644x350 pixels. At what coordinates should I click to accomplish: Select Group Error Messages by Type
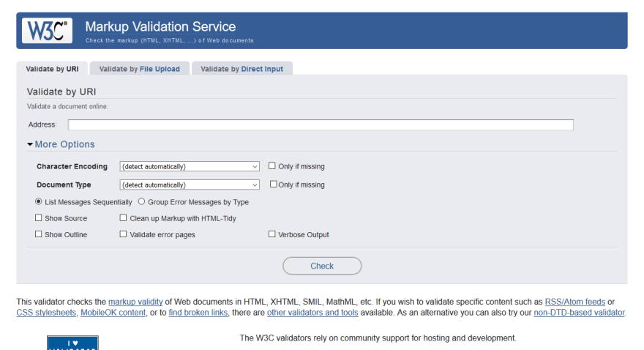141,201
